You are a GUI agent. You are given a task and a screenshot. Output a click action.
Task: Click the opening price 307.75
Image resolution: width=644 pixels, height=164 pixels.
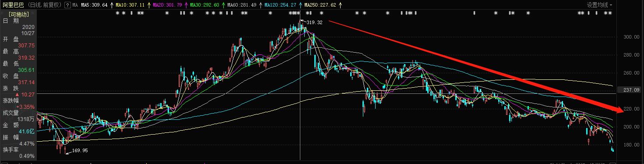(x=26, y=45)
